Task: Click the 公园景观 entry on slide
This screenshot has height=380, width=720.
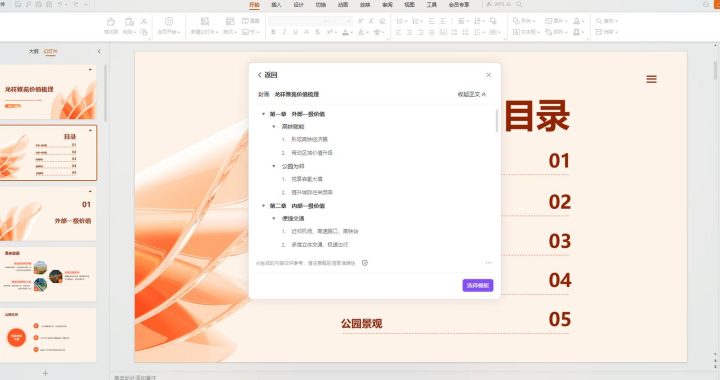Action: (x=361, y=324)
